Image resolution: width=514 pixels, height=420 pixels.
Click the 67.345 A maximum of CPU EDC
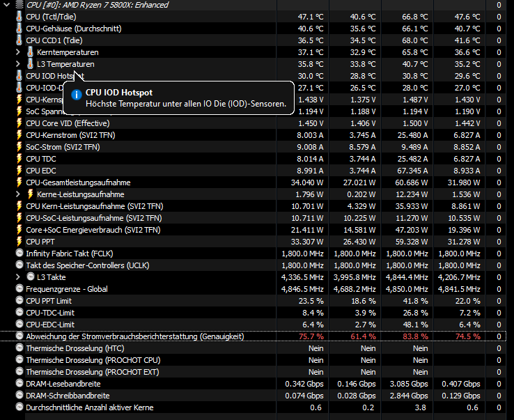[412, 171]
